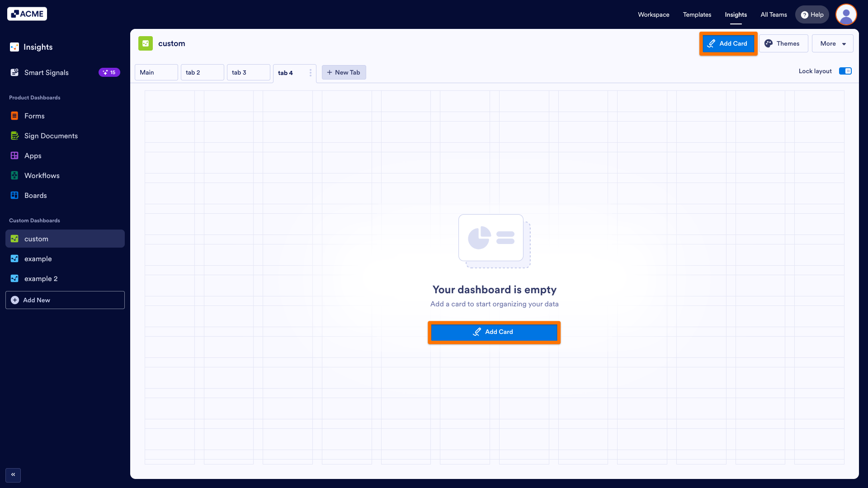Click the Boards icon
The width and height of the screenshot is (868, 488).
(14, 195)
